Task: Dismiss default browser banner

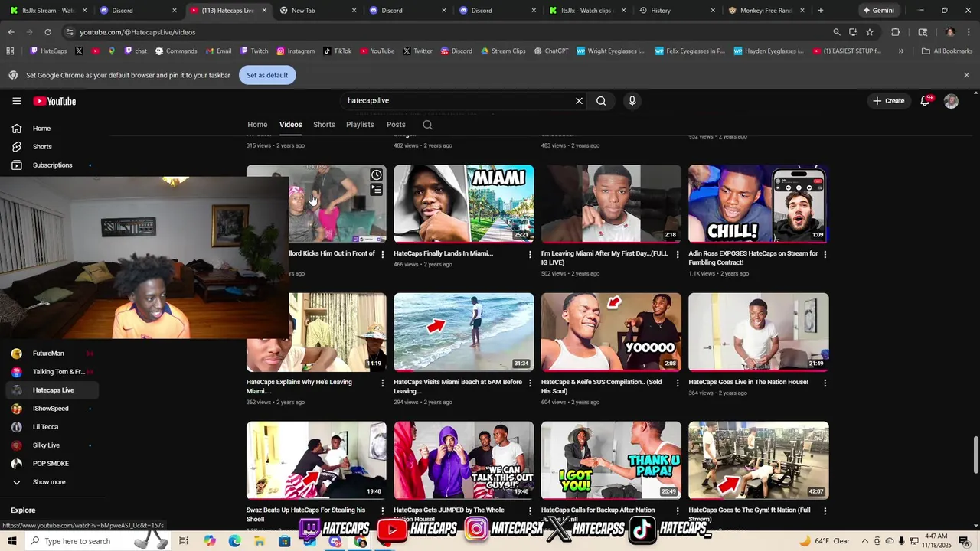Action: [x=966, y=75]
